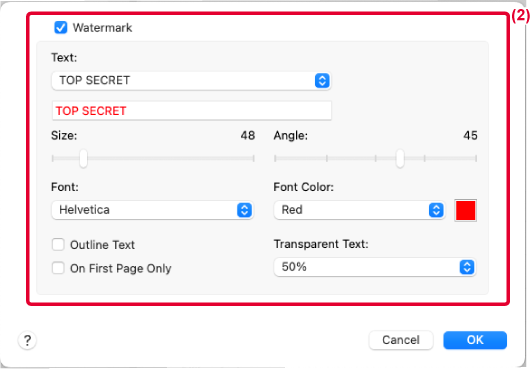531x369 pixels.
Task: Open the TOP SECRET text preset dropdown
Action: pos(191,81)
